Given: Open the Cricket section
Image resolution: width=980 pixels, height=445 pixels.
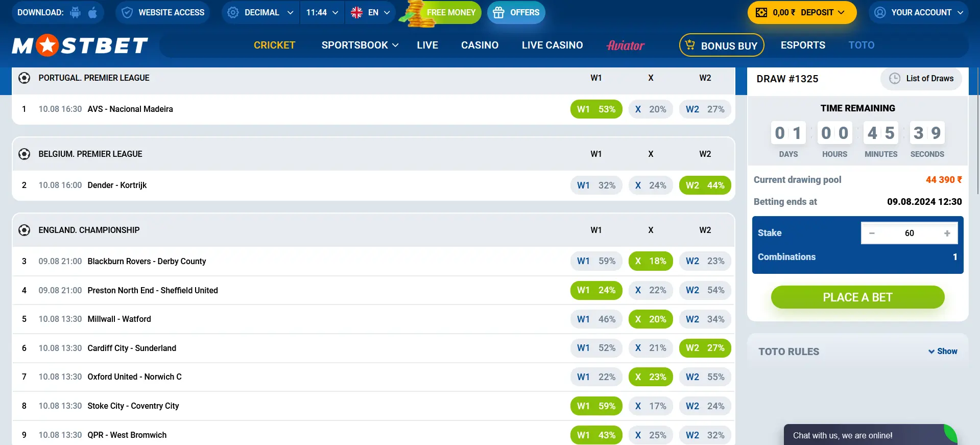Looking at the screenshot, I should point(274,45).
